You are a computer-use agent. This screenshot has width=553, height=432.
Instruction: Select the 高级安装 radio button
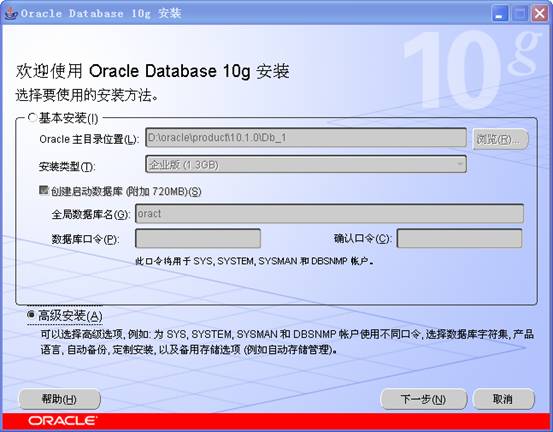pos(31,314)
